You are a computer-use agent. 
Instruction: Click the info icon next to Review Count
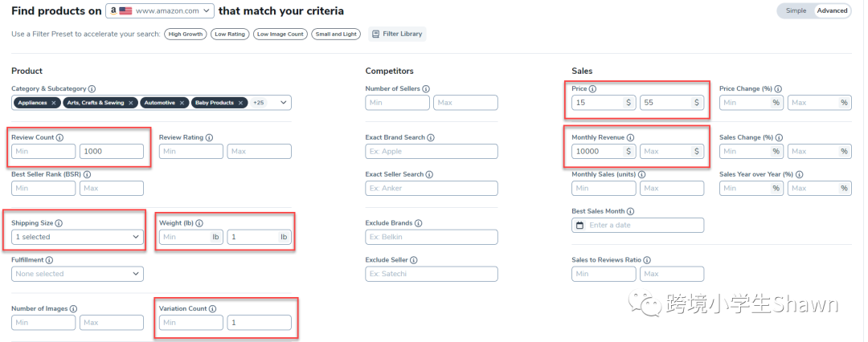(x=60, y=137)
